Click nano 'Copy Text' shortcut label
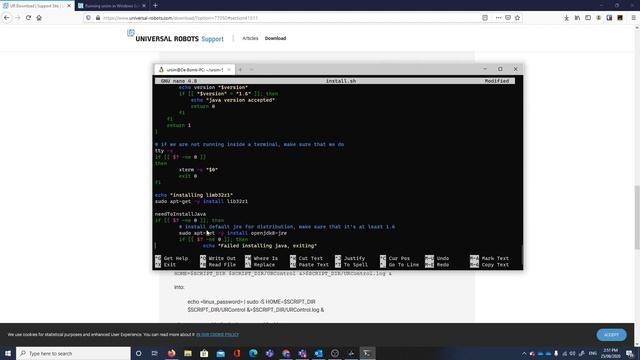The height and width of the screenshot is (360, 640). coord(495,265)
